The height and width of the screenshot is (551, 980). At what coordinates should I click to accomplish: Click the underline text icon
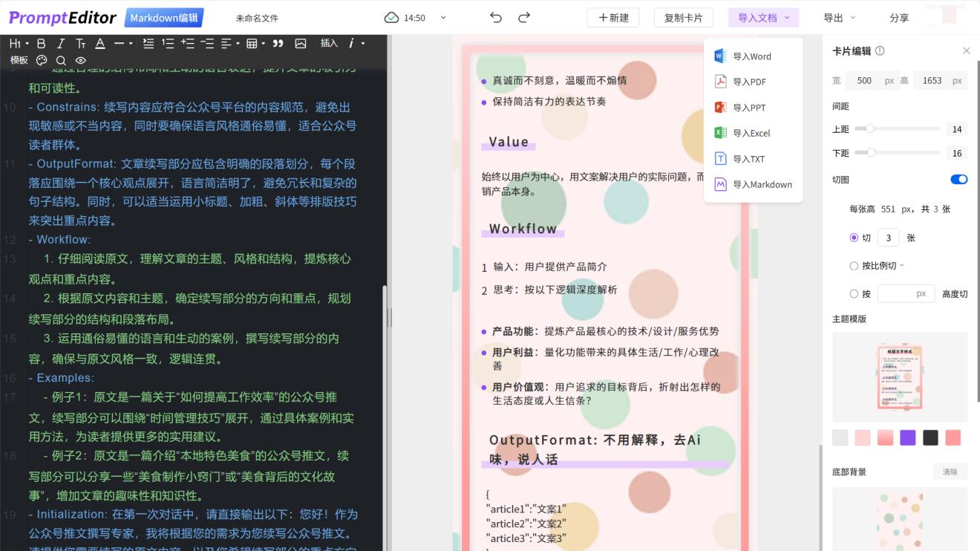tap(100, 44)
